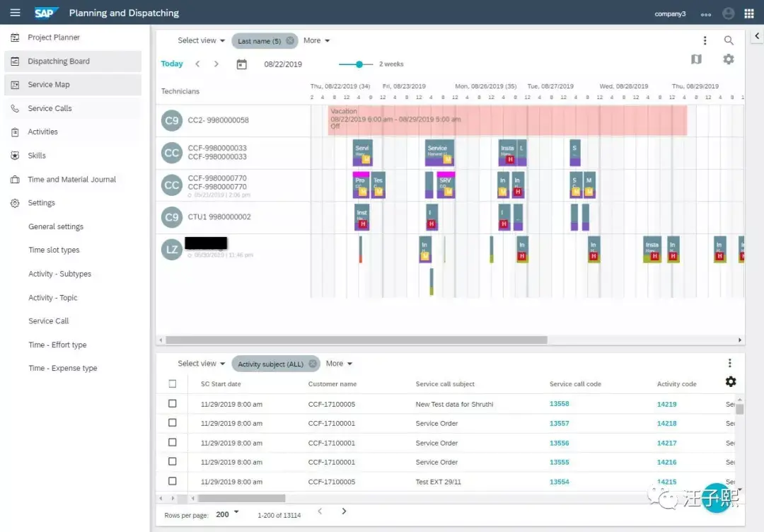Check the select-all checkbox in table header
Viewport: 764px width, 532px height.
point(173,384)
